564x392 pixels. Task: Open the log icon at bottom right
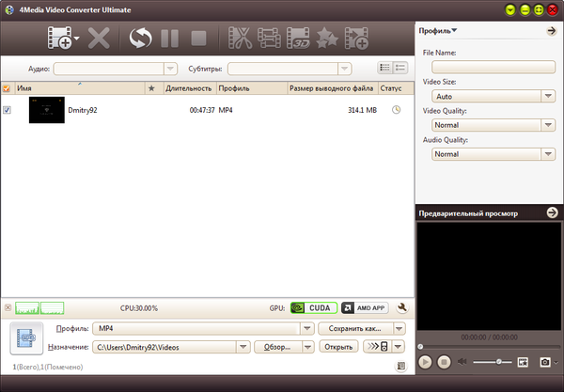pos(401,367)
